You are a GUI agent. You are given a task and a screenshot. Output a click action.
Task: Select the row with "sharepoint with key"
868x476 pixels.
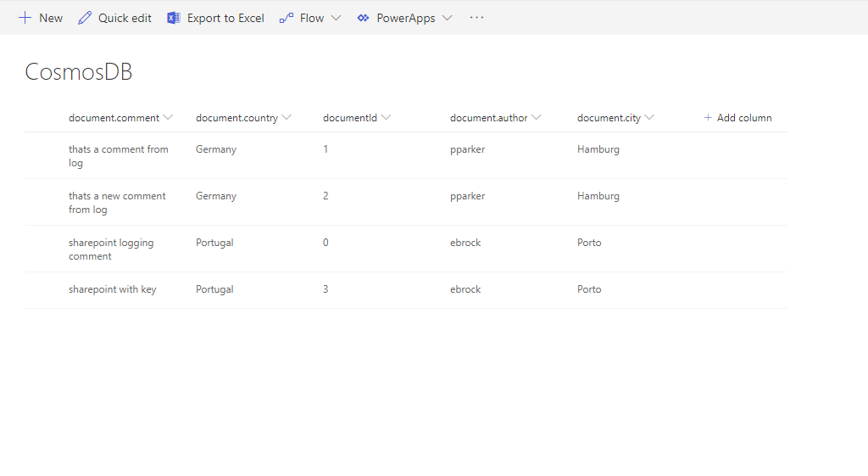click(x=113, y=289)
